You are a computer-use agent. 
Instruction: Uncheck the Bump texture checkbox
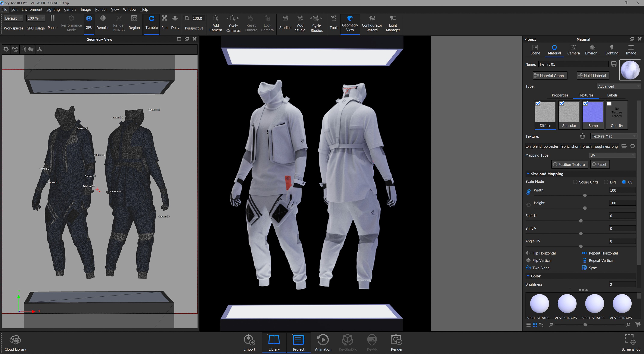pyautogui.click(x=585, y=104)
